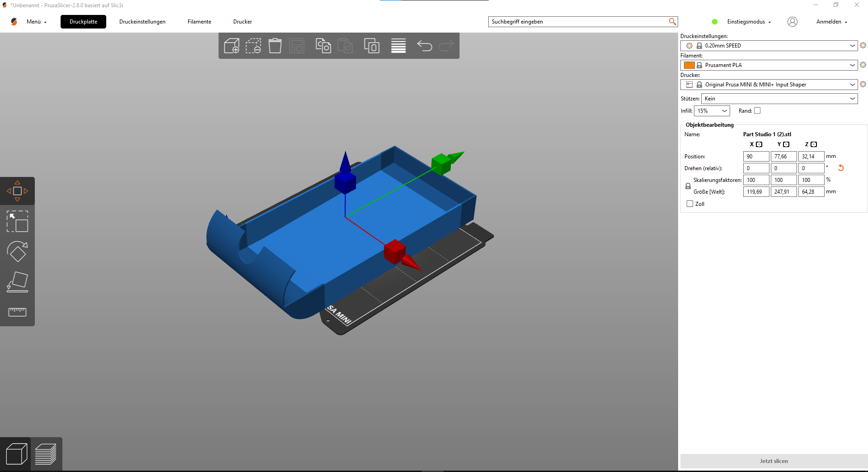Click the rotation X field
Viewport: 868px width, 472px height.
tap(756, 168)
